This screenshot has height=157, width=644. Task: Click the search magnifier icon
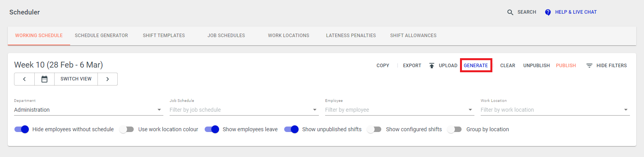coord(510,12)
